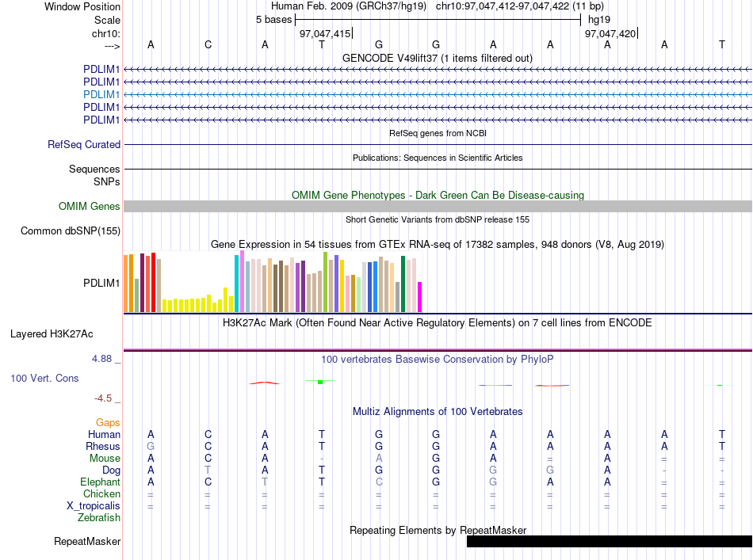
Task: Click the red bar in GTEx expression chart
Action: point(153,283)
